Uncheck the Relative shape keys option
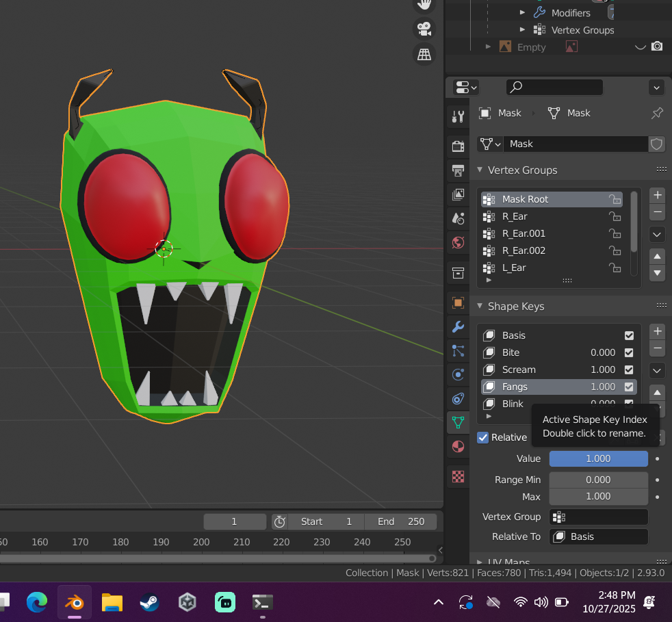Image resolution: width=672 pixels, height=622 pixels. pyautogui.click(x=483, y=437)
